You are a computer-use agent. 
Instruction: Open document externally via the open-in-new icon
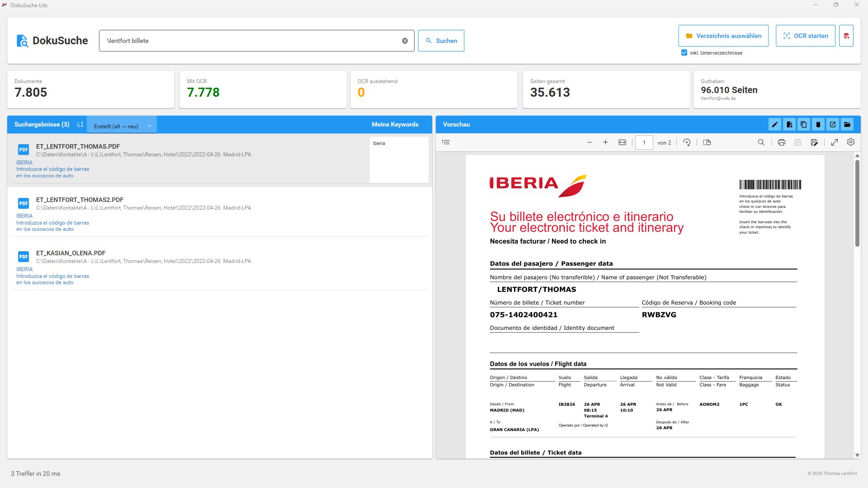tap(832, 125)
